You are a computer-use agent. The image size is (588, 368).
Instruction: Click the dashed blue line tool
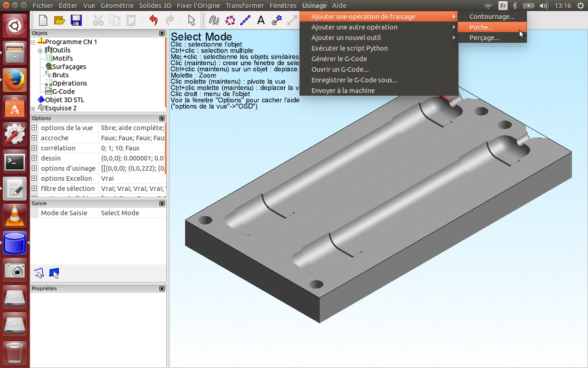click(x=245, y=20)
